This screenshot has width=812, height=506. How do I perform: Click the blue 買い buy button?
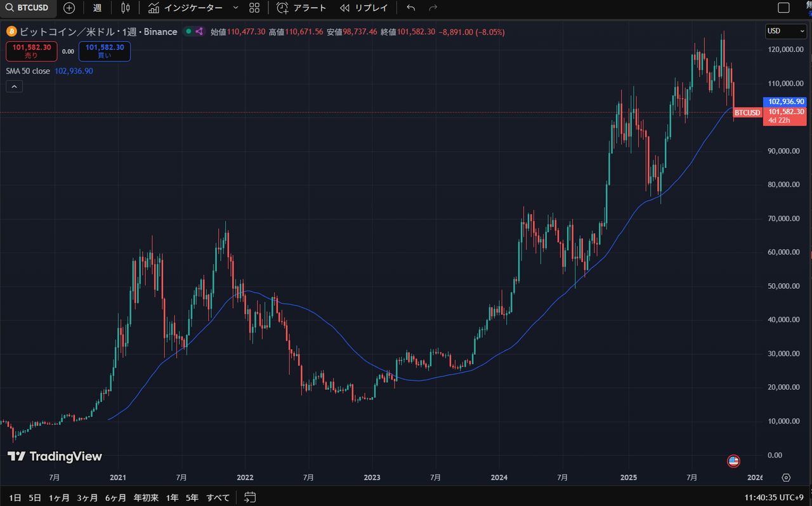point(105,51)
